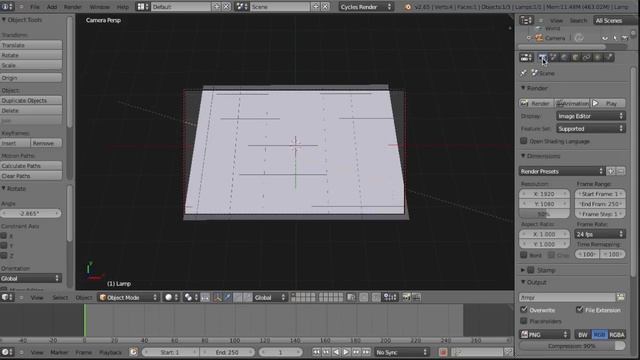Screen dimensions: 640x360
Task: Toggle Camera renderability in outliner
Action: pyautogui.click(x=625, y=38)
